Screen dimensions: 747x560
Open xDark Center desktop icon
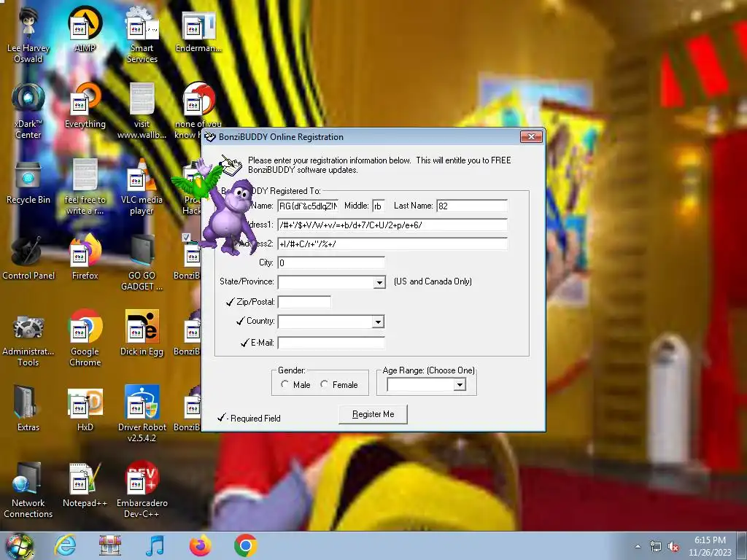[x=28, y=111]
